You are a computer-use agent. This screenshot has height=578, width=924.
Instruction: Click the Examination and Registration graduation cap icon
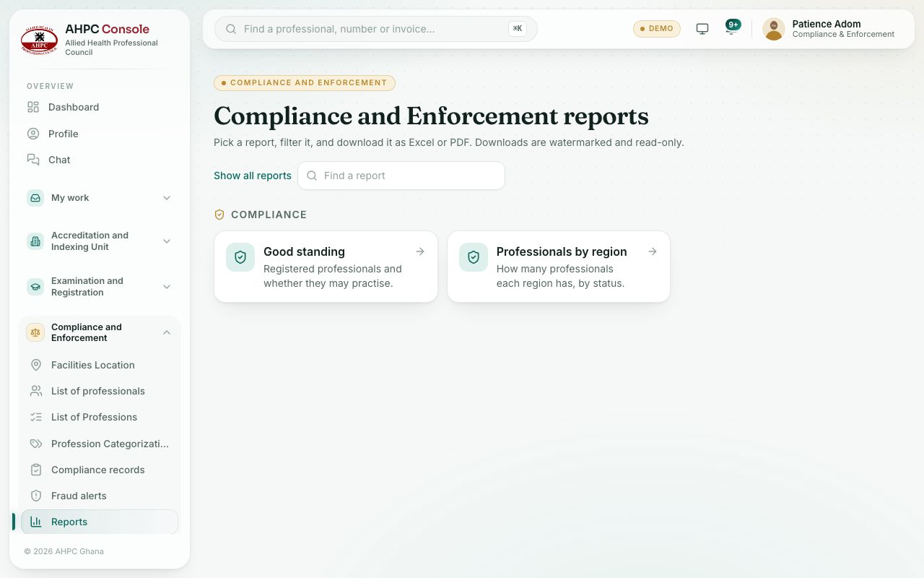click(35, 287)
